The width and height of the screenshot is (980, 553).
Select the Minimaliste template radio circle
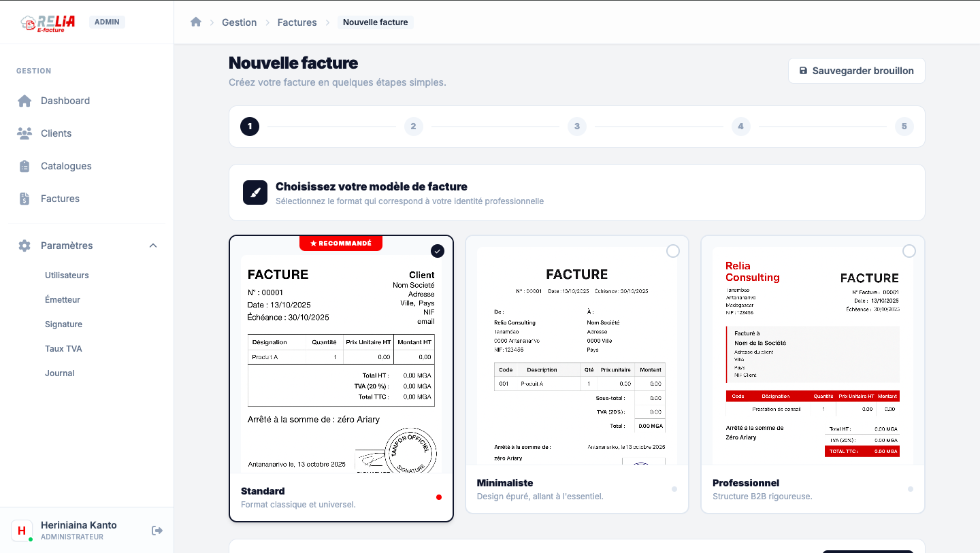tap(673, 251)
